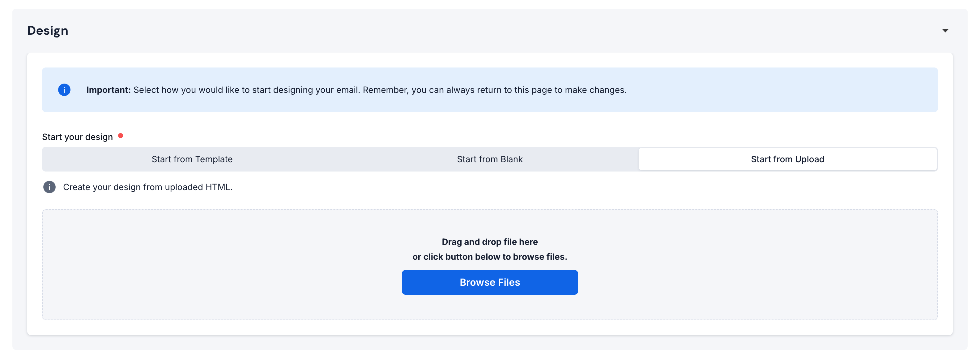Select Start from Upload option
Image resolution: width=980 pixels, height=361 pixels.
pyautogui.click(x=787, y=159)
